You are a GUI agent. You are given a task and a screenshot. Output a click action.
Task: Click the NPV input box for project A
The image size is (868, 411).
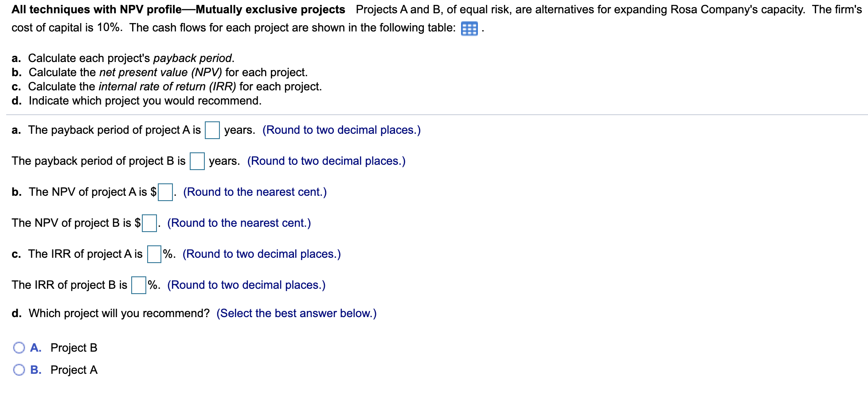click(164, 193)
